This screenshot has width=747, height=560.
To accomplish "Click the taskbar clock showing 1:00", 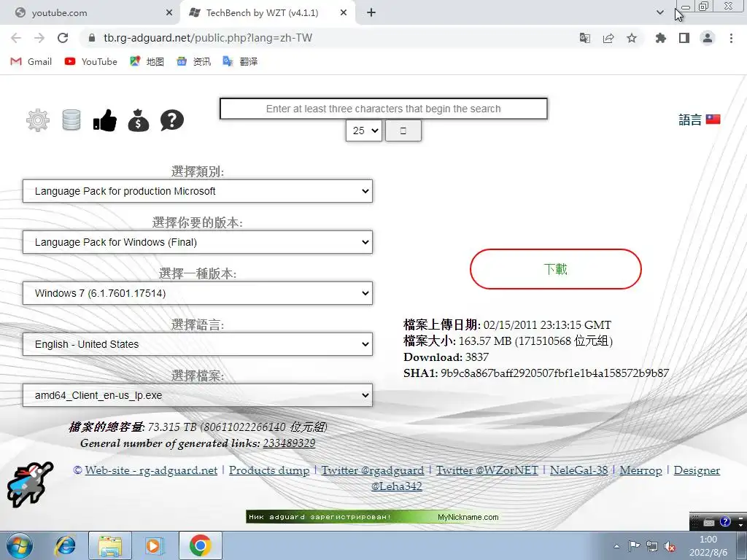I will coord(708,540).
